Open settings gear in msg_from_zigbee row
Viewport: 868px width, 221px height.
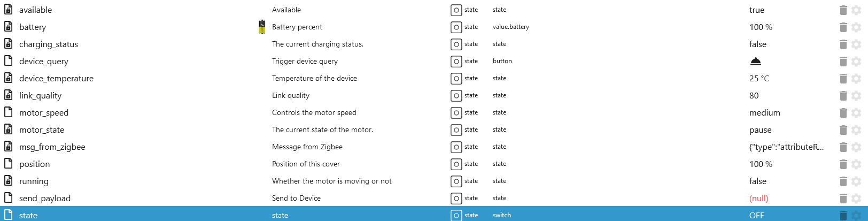(856, 147)
